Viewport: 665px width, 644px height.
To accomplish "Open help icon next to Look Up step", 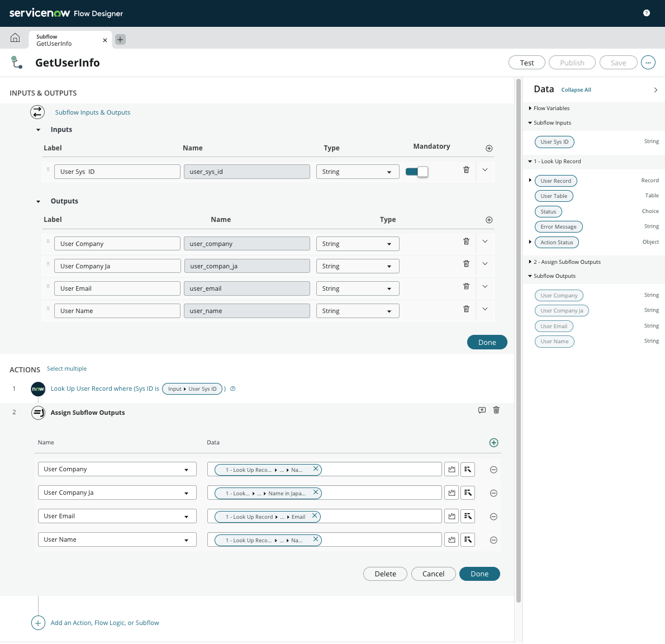I will tap(233, 389).
